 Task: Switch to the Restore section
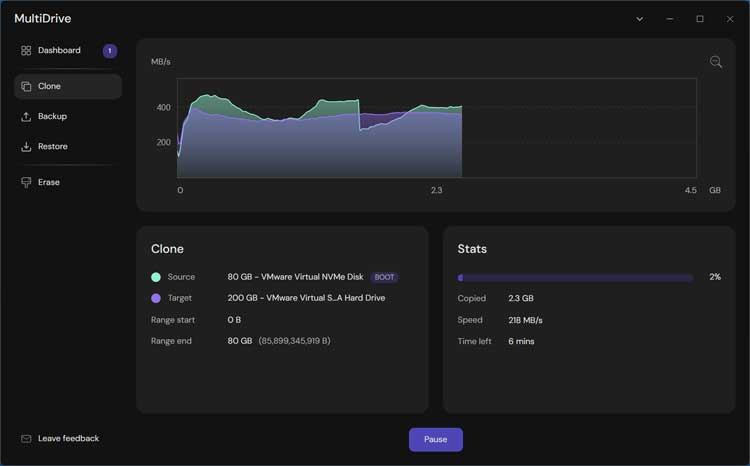53,147
